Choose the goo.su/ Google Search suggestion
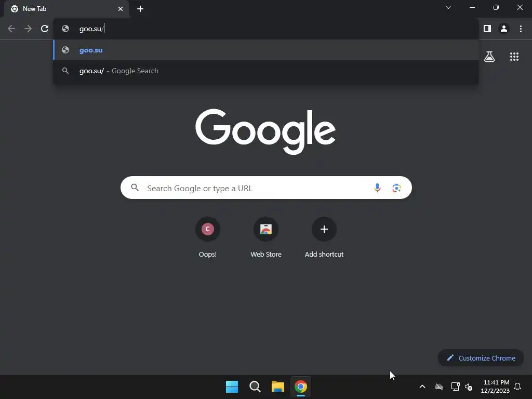 (266, 71)
